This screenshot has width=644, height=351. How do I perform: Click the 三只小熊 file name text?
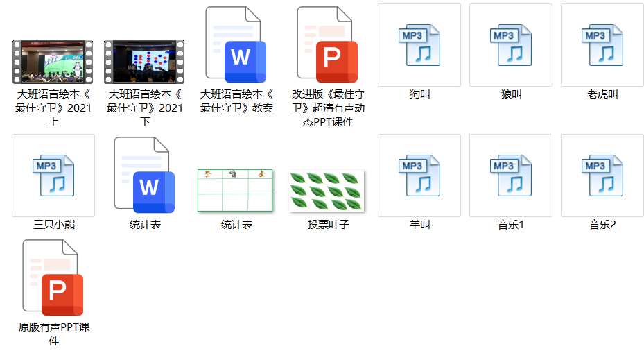click(53, 225)
